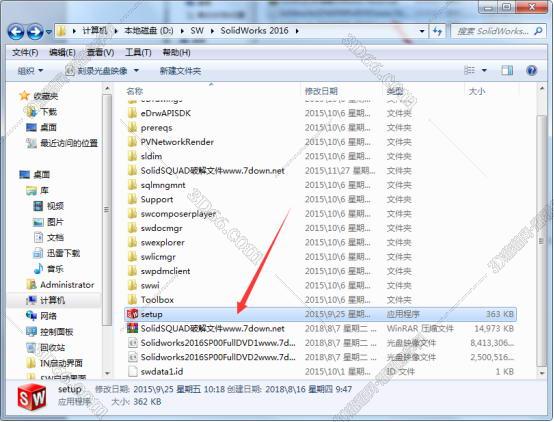Click the Forward navigation arrow

click(35, 32)
